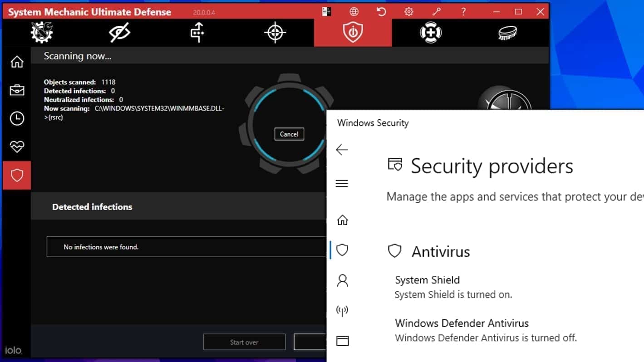Expand the Windows Security hamburger menu
This screenshot has height=362, width=644.
[342, 183]
